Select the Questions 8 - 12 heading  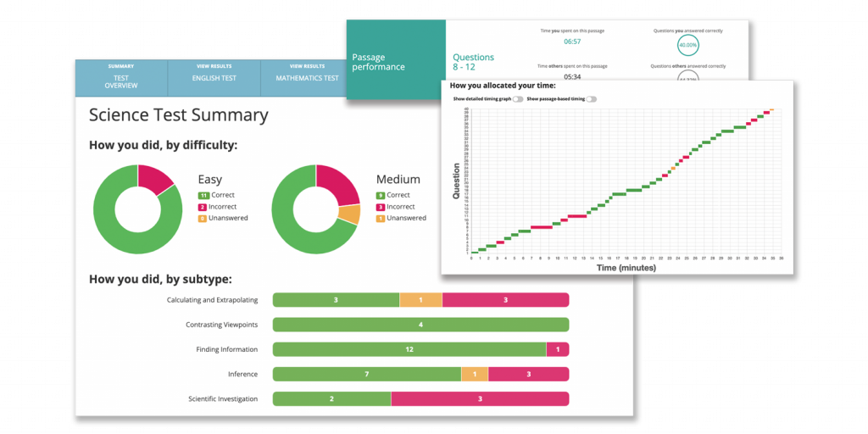click(473, 62)
